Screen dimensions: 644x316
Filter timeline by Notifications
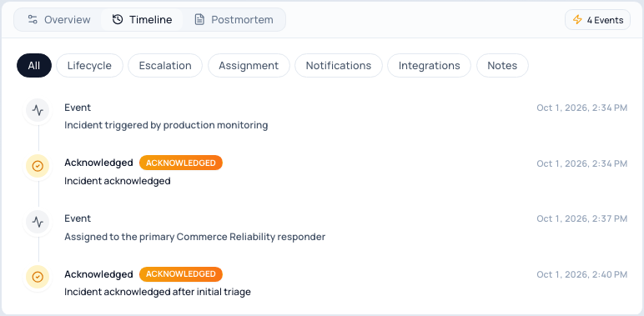point(339,66)
